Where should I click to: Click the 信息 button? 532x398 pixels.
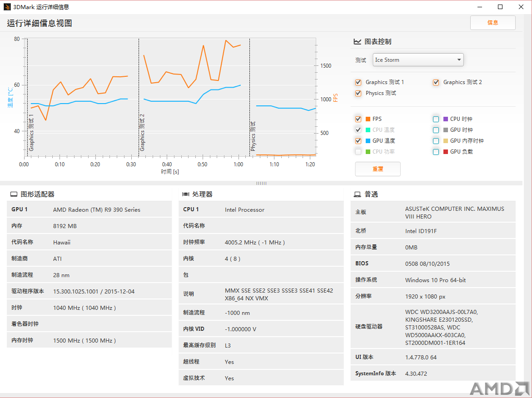point(492,23)
